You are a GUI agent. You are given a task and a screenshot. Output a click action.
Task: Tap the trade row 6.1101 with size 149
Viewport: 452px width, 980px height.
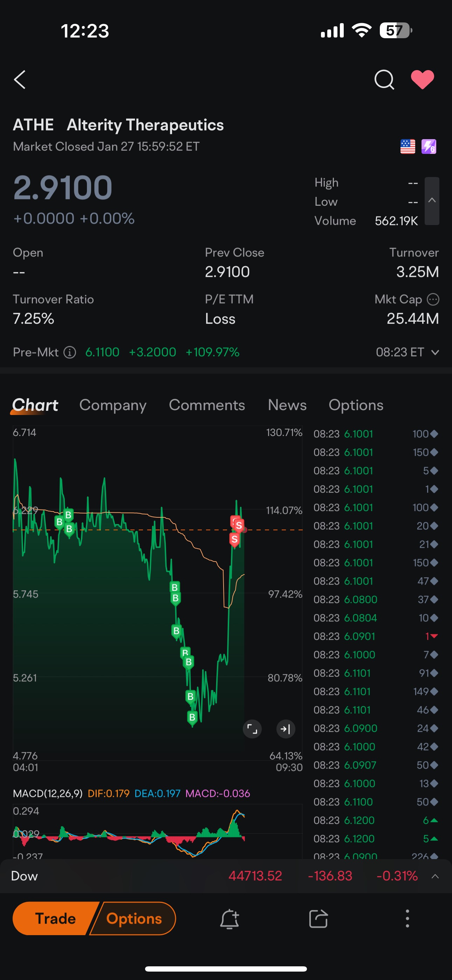click(376, 691)
